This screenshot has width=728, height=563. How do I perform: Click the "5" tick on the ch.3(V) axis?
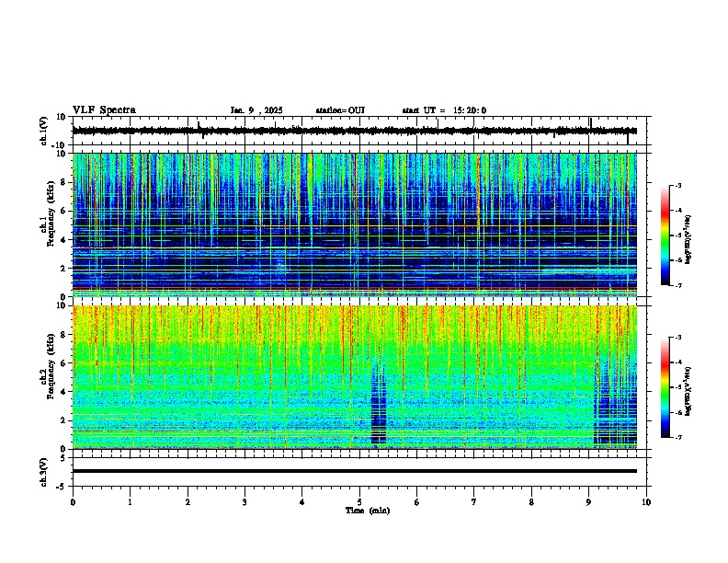63,458
